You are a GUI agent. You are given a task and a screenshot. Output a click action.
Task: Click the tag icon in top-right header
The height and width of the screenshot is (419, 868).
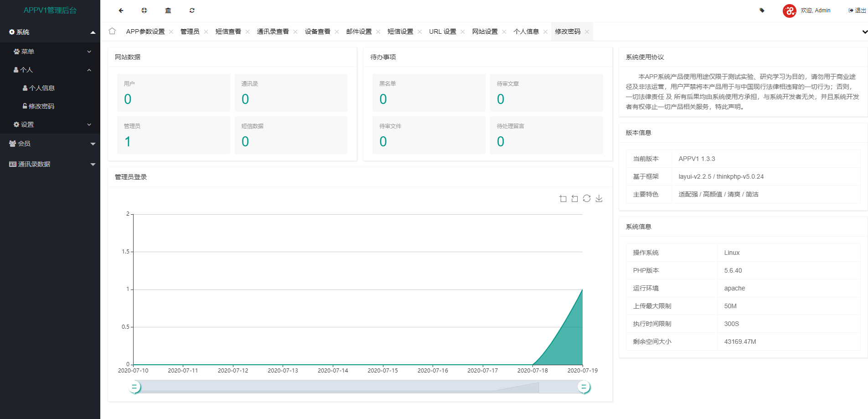coord(762,10)
